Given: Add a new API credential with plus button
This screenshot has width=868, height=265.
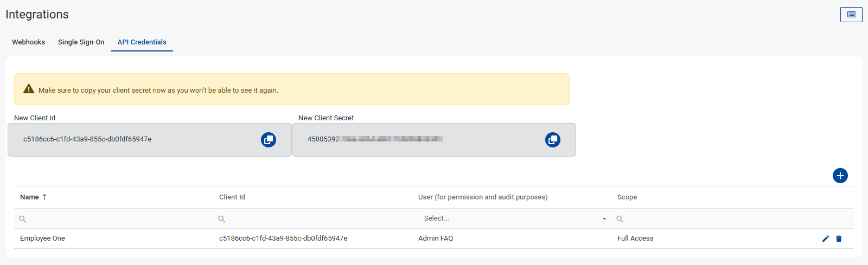Looking at the screenshot, I should click(x=840, y=176).
